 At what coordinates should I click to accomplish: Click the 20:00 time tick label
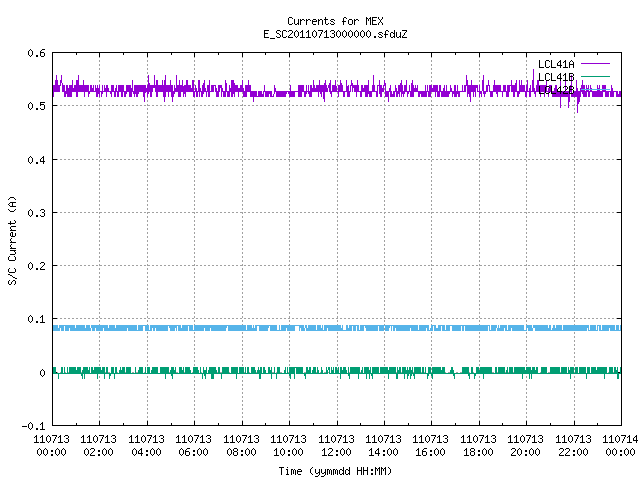(525, 452)
